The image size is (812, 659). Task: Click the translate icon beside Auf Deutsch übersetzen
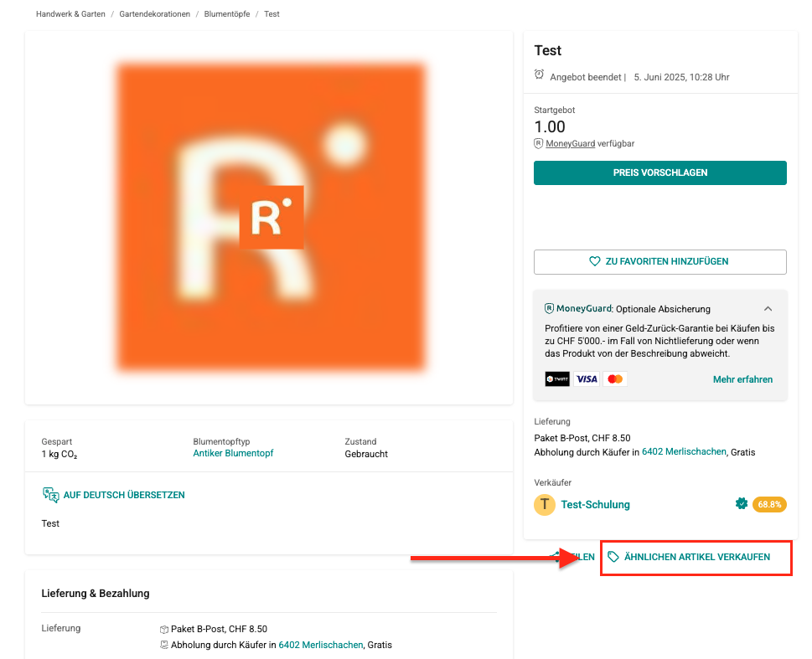click(51, 495)
